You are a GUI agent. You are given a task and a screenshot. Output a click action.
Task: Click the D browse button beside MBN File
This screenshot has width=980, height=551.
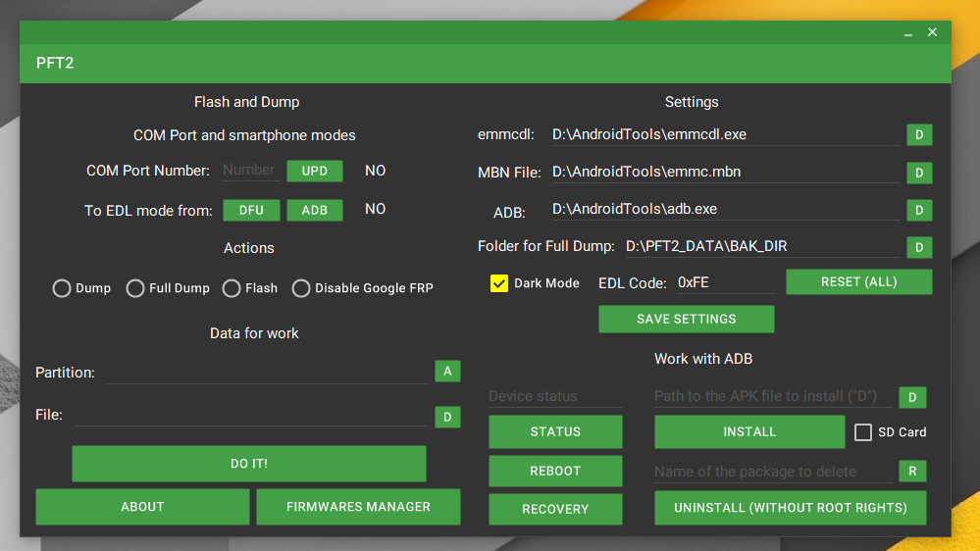point(918,173)
